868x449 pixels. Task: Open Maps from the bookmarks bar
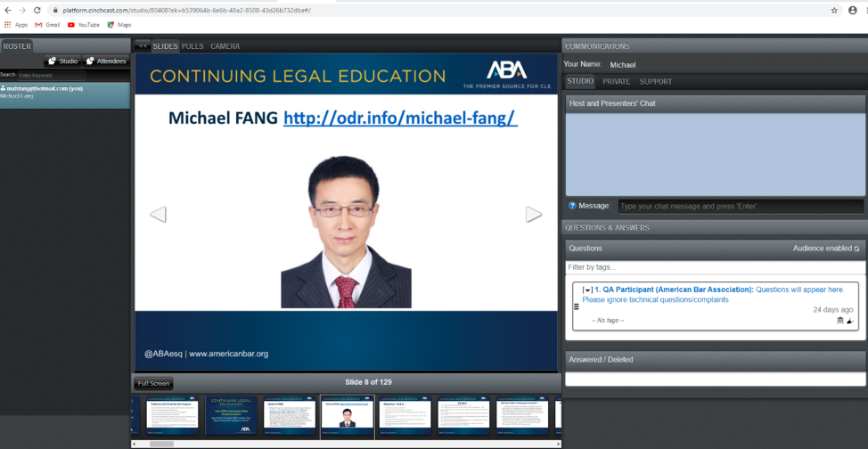119,25
